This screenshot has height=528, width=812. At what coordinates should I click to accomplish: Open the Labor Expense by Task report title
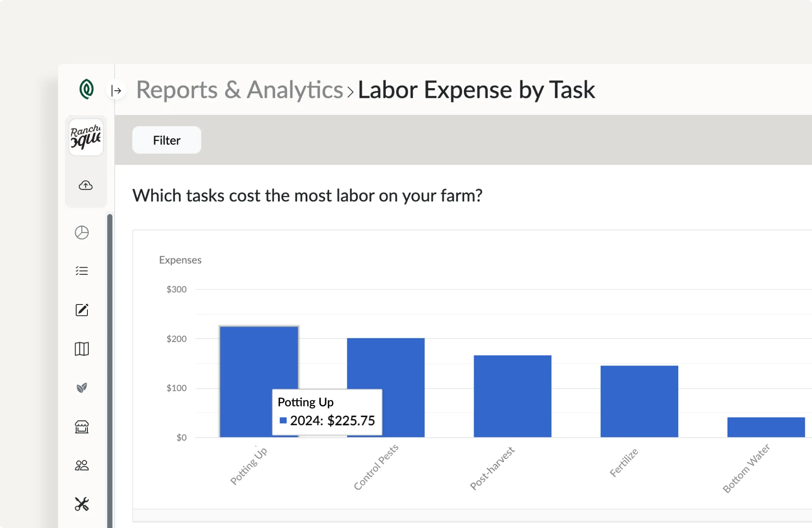pos(476,89)
